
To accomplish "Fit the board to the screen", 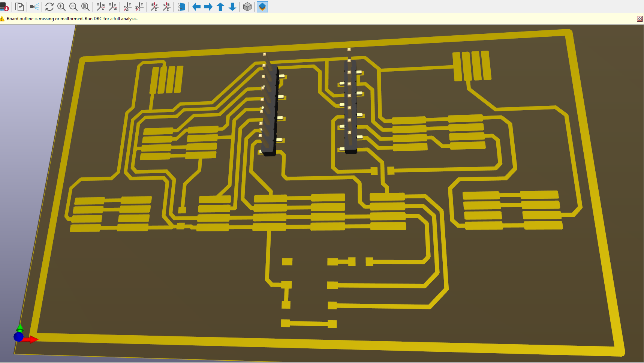I will point(85,7).
